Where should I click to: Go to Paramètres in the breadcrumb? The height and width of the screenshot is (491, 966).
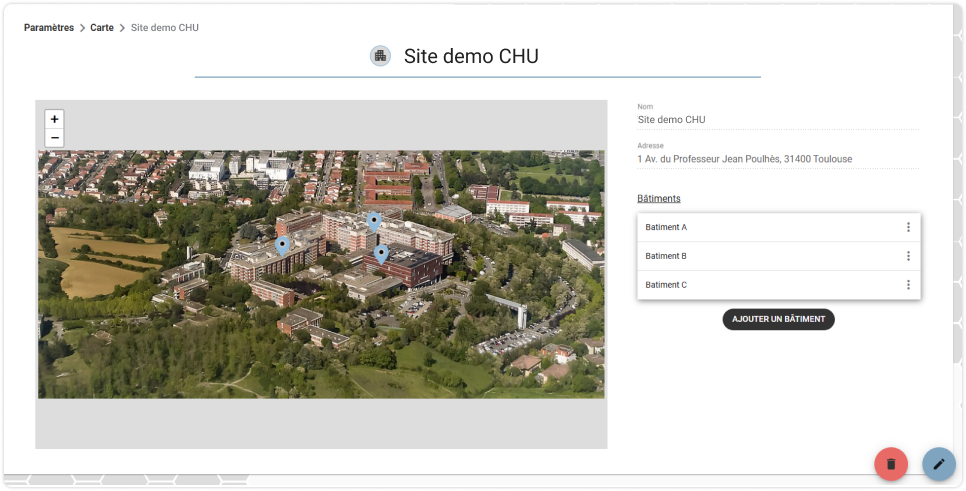[x=49, y=28]
